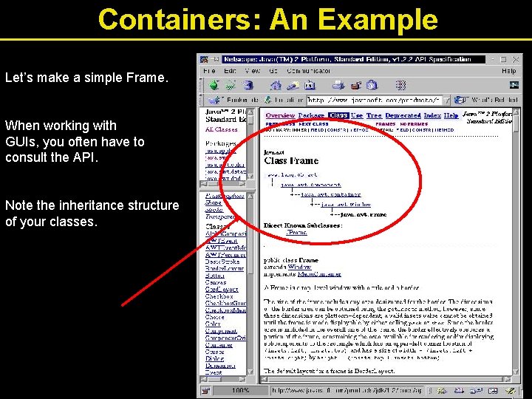Click the Window link after extends
The height and width of the screenshot is (399, 532).
(299, 267)
